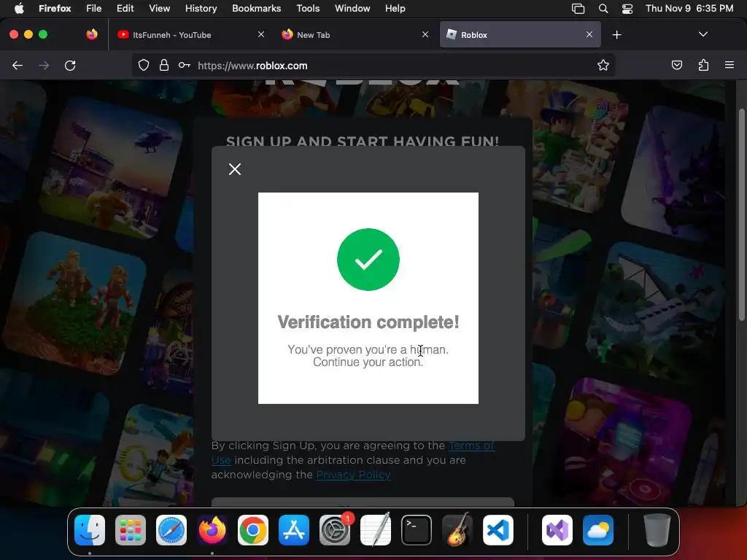Show site security padlock info
This screenshot has width=747, height=560.
[x=164, y=65]
